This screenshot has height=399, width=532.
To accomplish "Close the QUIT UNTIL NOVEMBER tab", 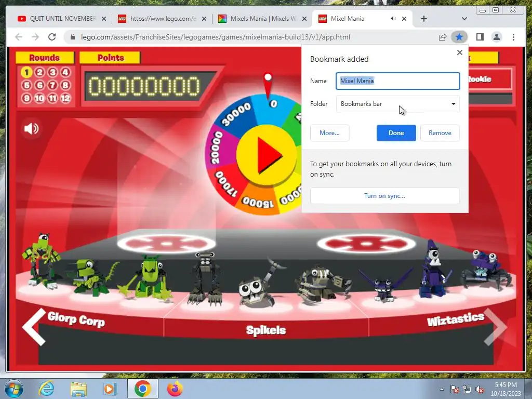I will (x=104, y=19).
